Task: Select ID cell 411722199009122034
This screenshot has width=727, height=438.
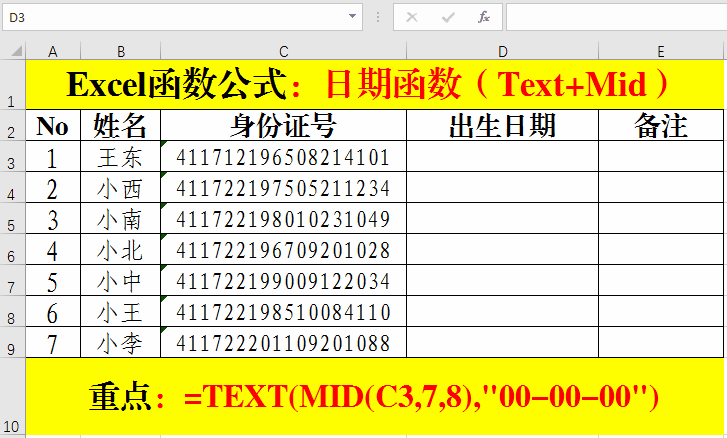Action: coord(283,280)
